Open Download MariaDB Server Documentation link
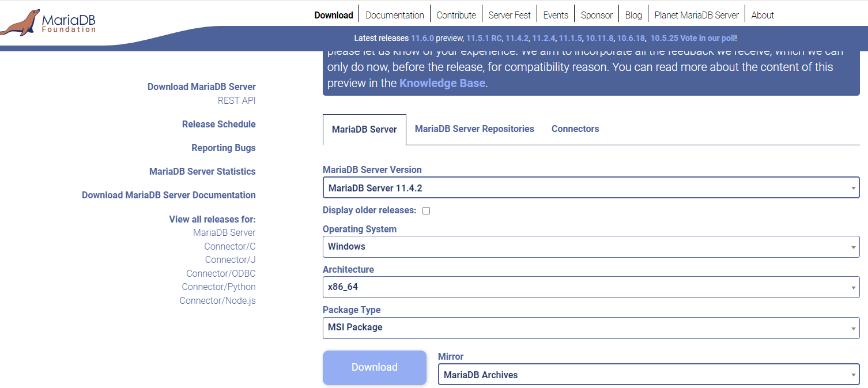Viewport: 868px width, 388px height. pos(169,195)
